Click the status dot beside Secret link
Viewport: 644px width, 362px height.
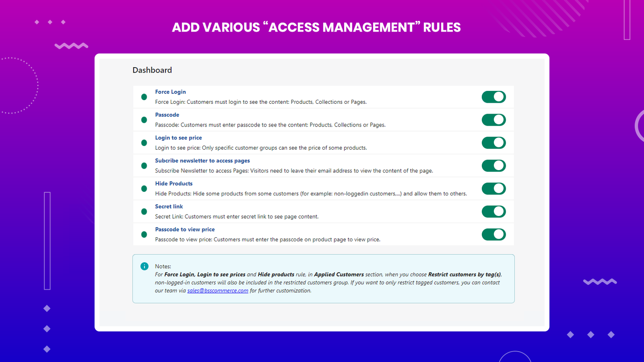144,212
